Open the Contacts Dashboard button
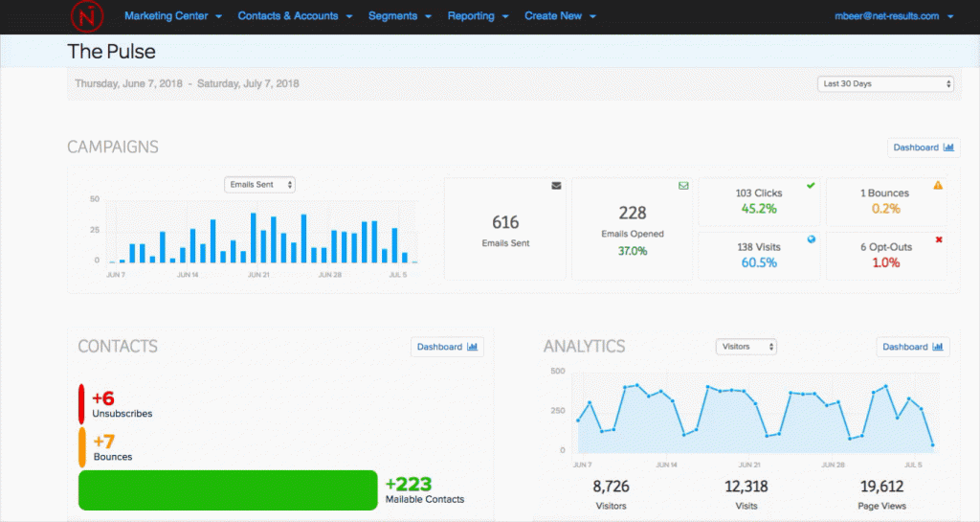This screenshot has width=980, height=522. [447, 347]
